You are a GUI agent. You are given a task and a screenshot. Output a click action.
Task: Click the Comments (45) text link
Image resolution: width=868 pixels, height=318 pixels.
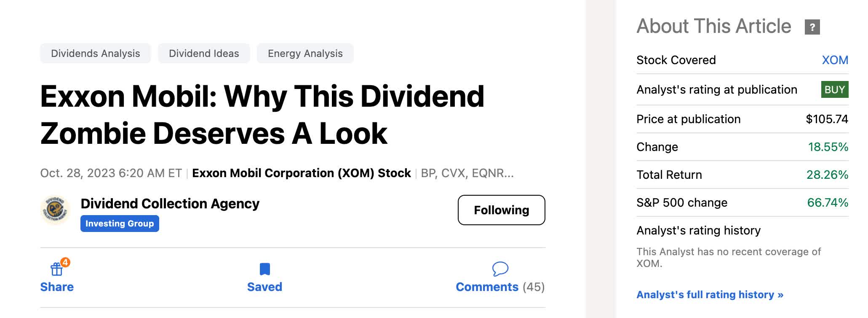coord(500,287)
